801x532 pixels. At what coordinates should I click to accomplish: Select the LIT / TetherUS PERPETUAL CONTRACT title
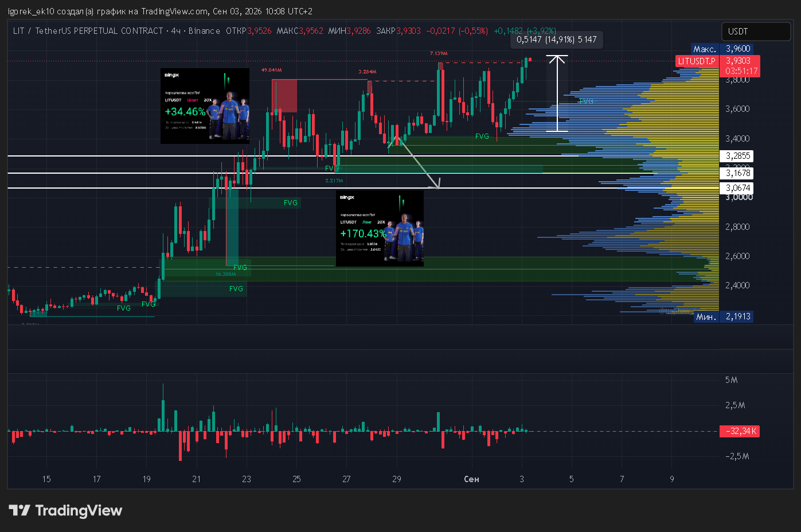[88, 31]
